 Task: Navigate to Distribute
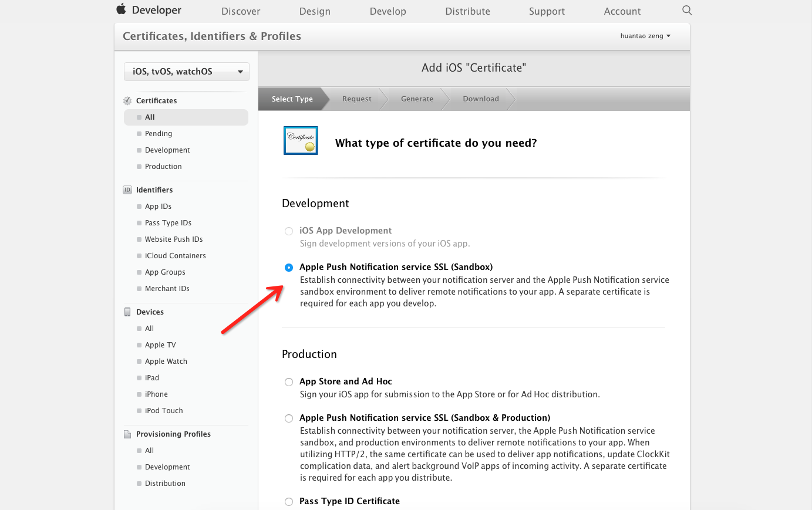point(468,11)
